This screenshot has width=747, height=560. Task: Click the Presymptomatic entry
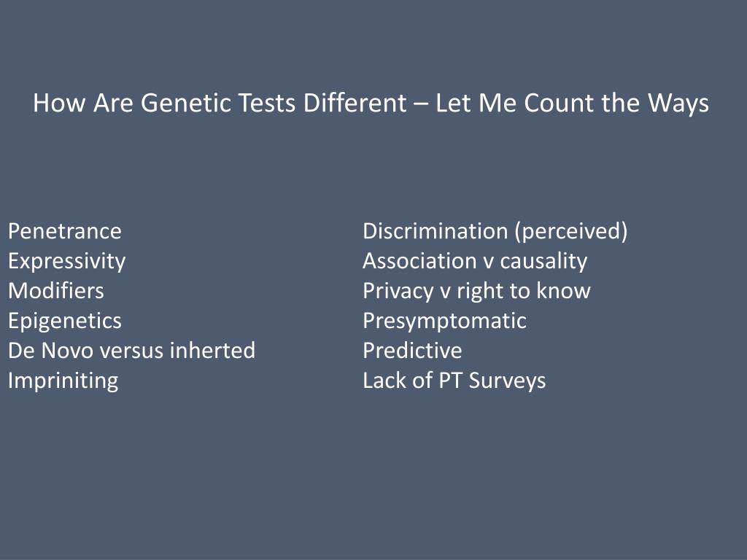tap(444, 321)
